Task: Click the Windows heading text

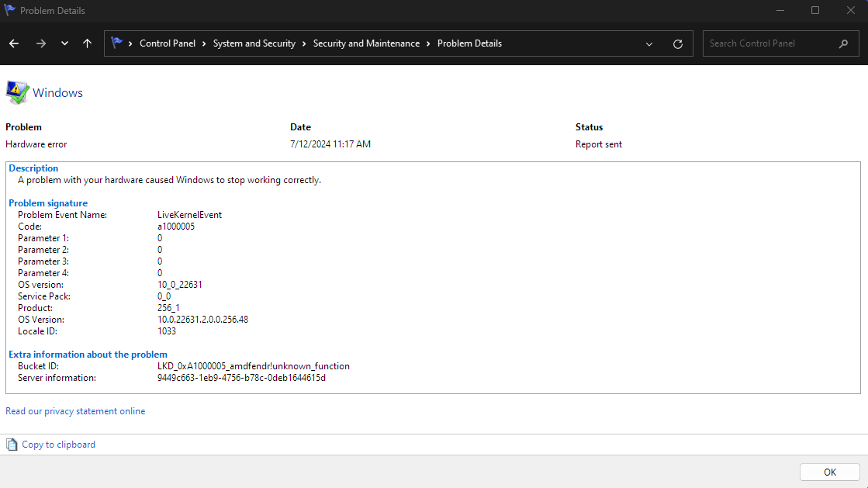Action: [57, 92]
